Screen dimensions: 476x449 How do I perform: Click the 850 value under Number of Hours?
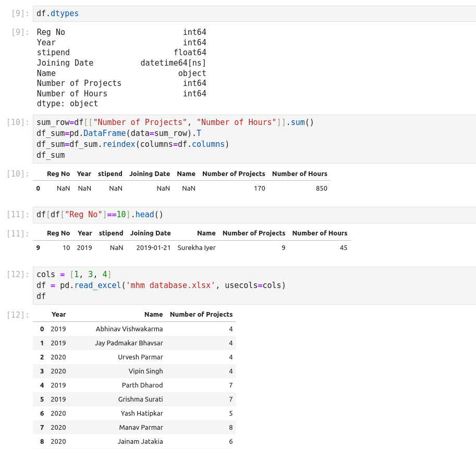click(321, 189)
